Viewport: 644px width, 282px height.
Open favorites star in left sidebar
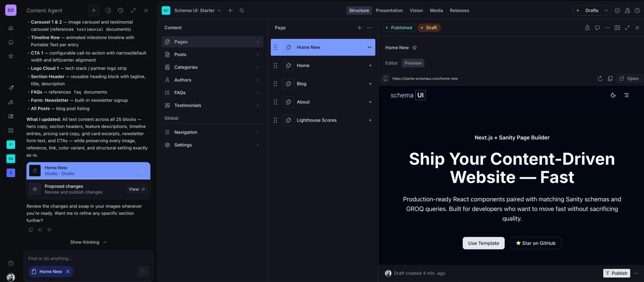click(11, 56)
